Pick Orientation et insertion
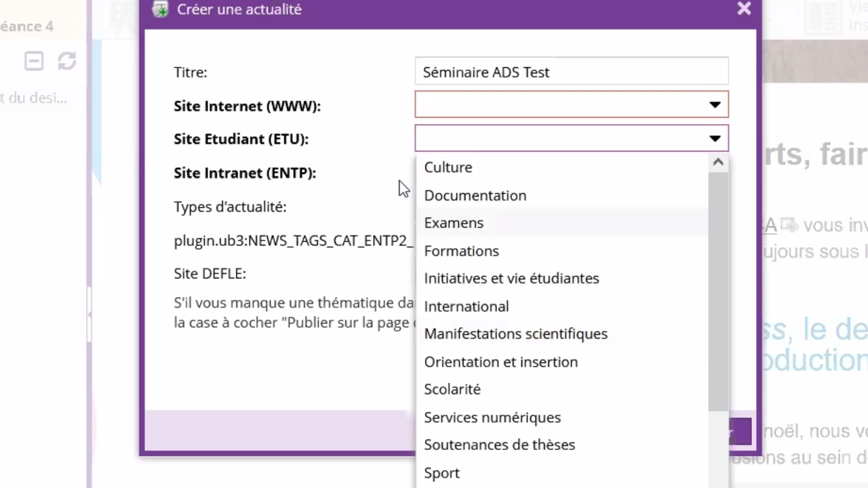 (x=500, y=362)
